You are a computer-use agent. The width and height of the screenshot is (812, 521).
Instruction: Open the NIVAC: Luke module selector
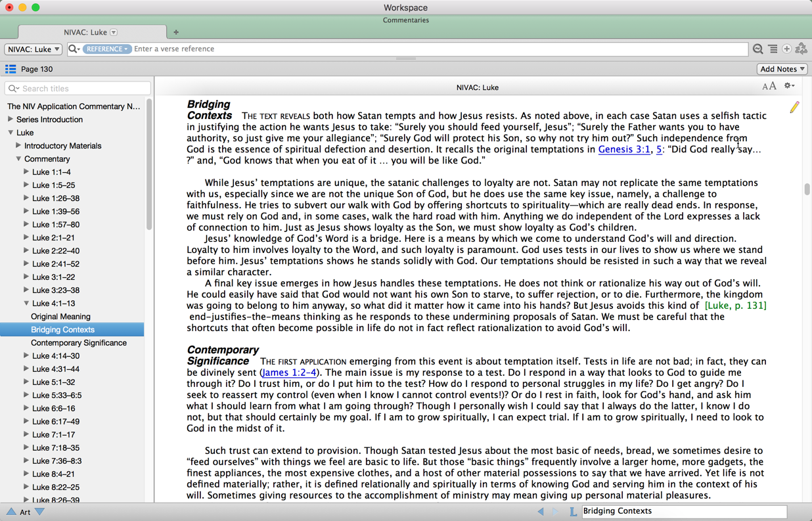(34, 49)
